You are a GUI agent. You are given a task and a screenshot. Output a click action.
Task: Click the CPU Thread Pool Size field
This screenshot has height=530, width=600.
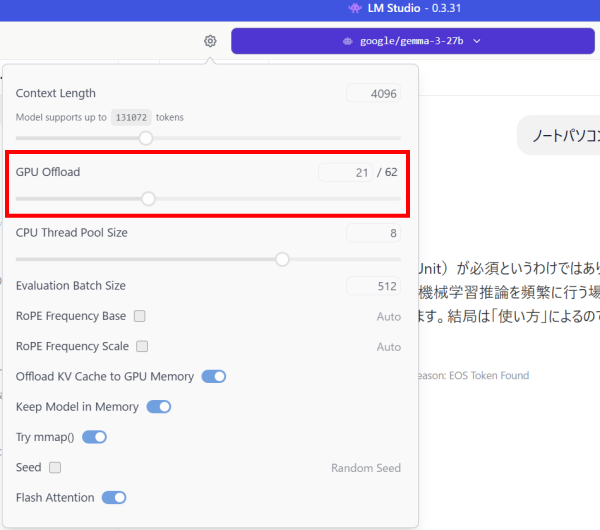(x=373, y=234)
